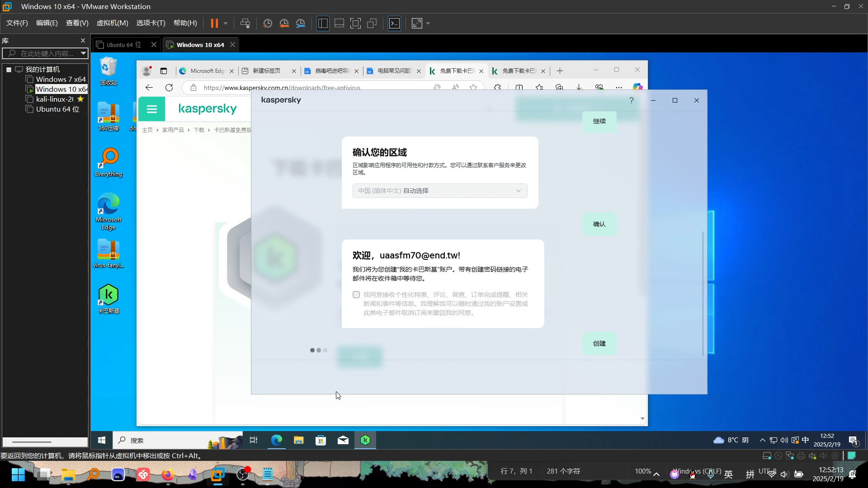
Task: Click the 创建 button
Action: click(599, 343)
